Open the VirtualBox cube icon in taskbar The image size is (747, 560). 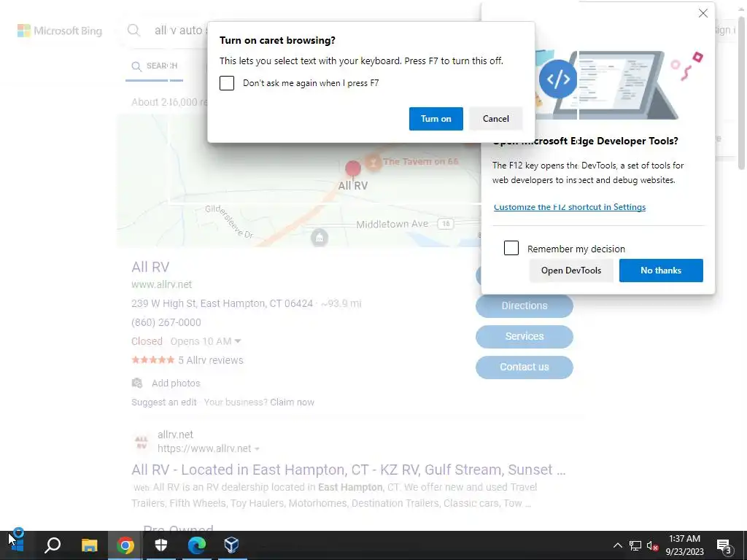[231, 545]
